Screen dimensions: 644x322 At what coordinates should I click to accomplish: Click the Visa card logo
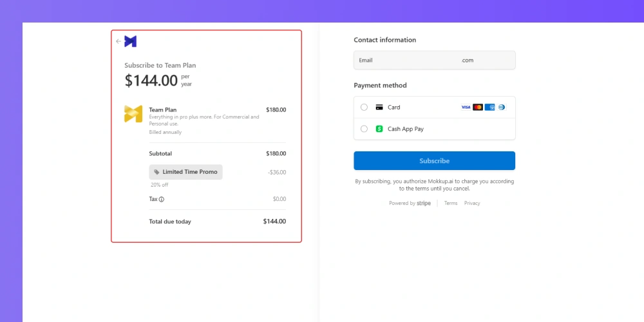click(x=466, y=107)
